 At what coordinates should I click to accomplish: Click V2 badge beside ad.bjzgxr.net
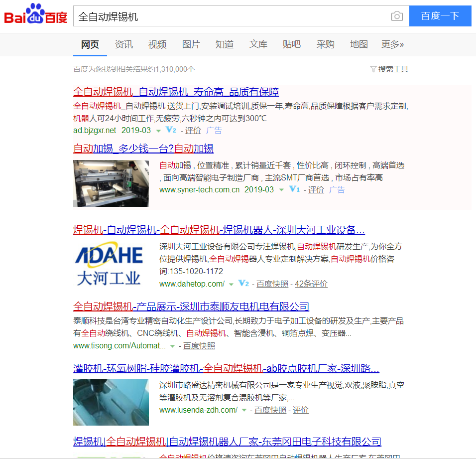171,130
